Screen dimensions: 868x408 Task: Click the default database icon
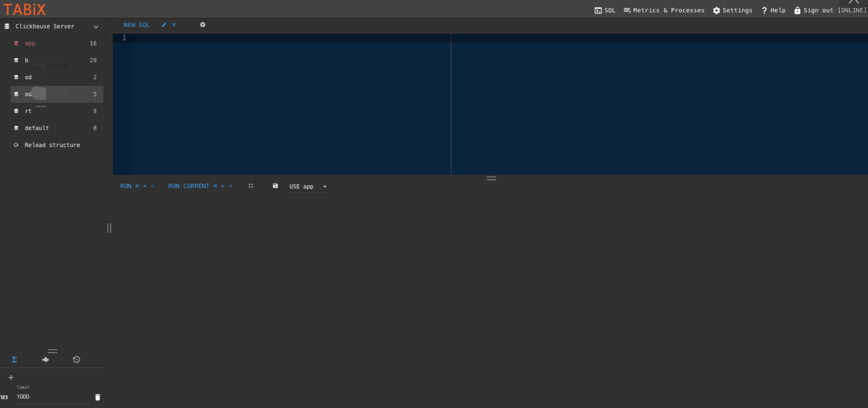(16, 128)
